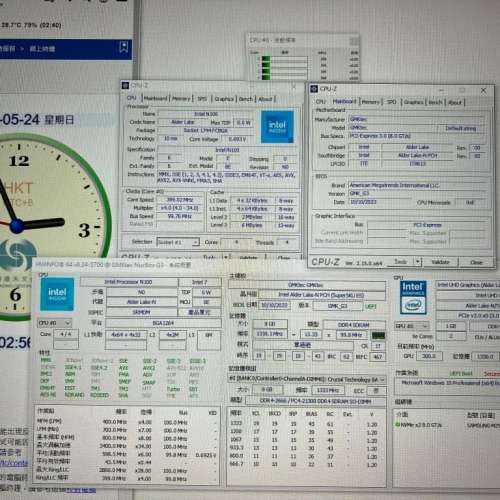Screen dimensions: 500x500
Task: Click the DDR4-2666 / PC4-21300 module type field
Action: (x=315, y=401)
